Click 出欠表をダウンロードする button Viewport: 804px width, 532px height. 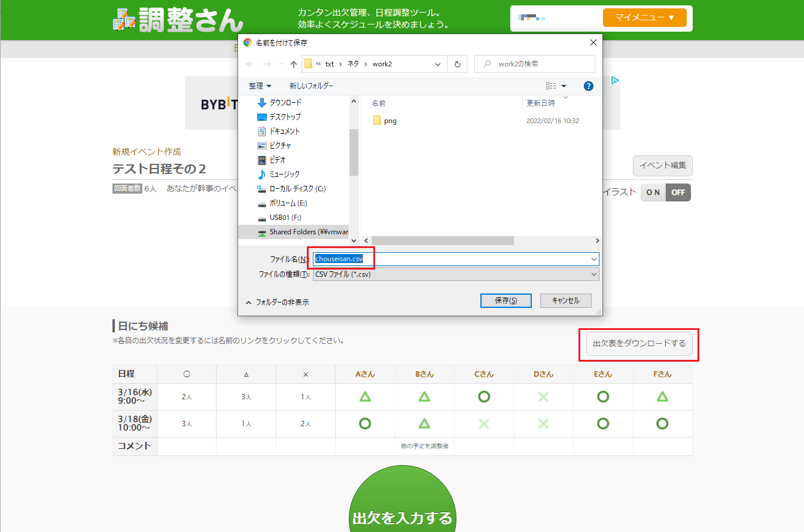tap(639, 344)
